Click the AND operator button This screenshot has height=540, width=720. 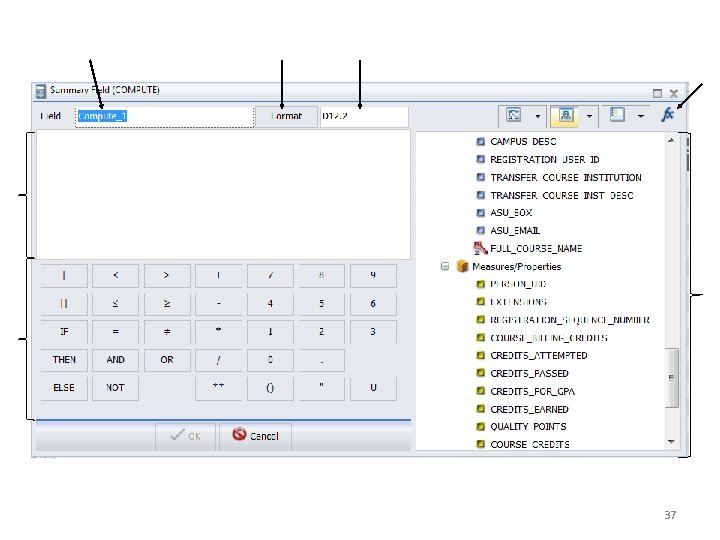tap(115, 360)
